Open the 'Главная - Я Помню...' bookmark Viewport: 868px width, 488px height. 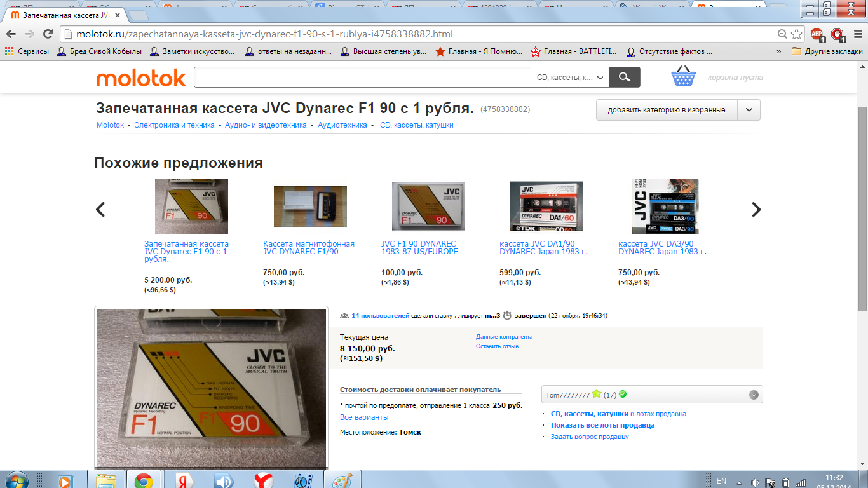click(x=479, y=51)
